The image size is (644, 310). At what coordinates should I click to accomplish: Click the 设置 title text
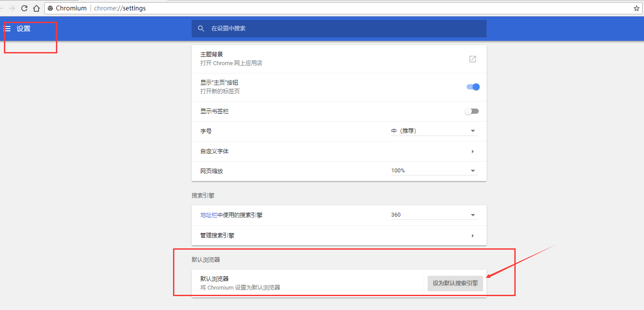click(23, 29)
